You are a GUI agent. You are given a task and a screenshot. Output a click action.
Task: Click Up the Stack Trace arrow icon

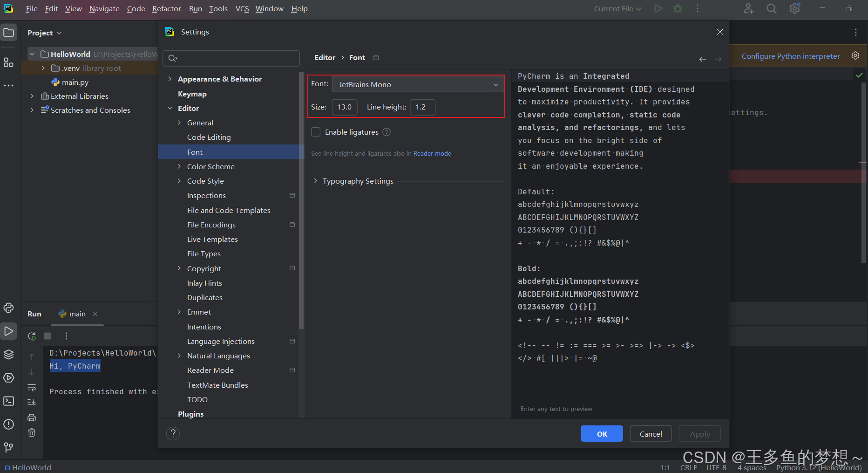pyautogui.click(x=32, y=357)
